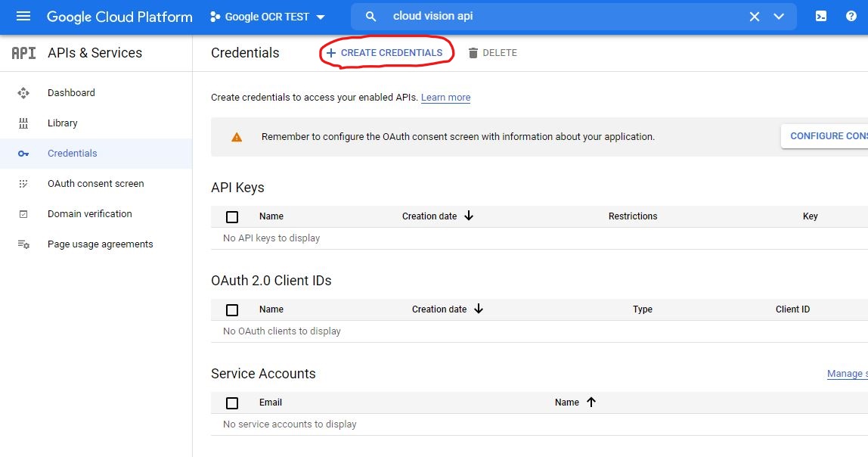Screen dimensions: 868x457
Task: Toggle Creation date sort order for API Keys
Action: click(468, 215)
